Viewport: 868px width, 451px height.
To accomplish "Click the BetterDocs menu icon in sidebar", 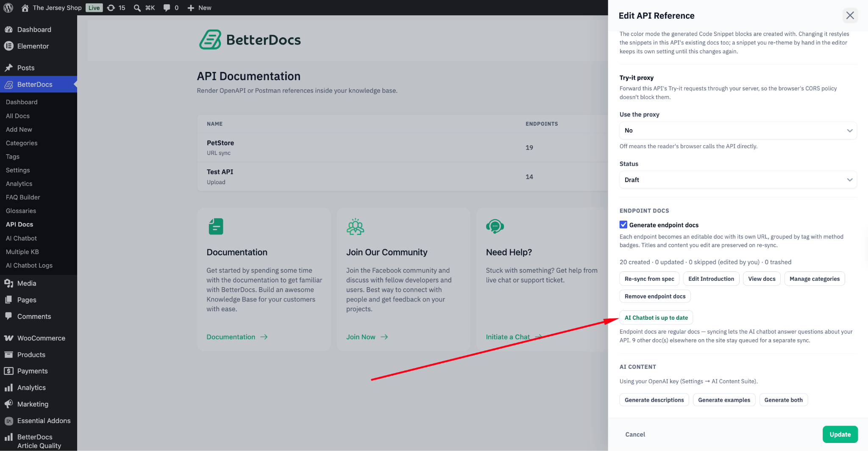I will (x=8, y=84).
